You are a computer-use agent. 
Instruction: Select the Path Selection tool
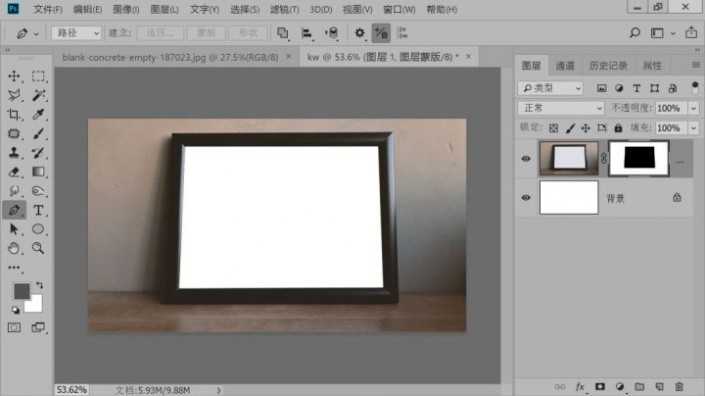tap(14, 229)
